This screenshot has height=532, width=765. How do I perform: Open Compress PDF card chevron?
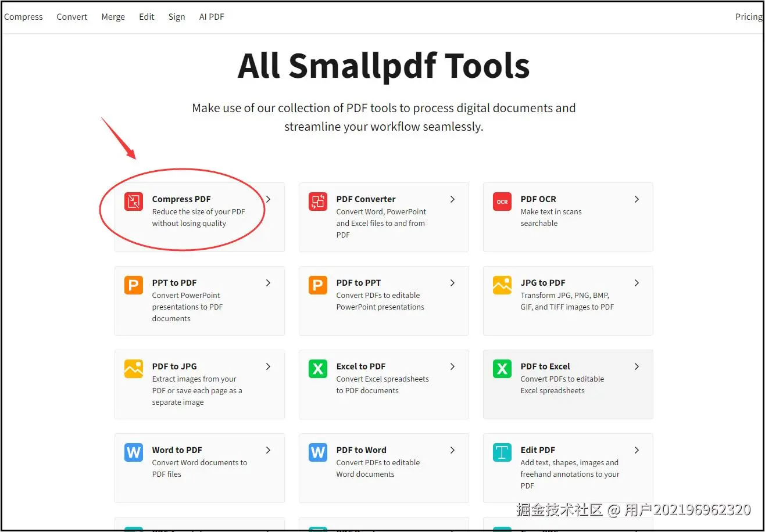(268, 199)
